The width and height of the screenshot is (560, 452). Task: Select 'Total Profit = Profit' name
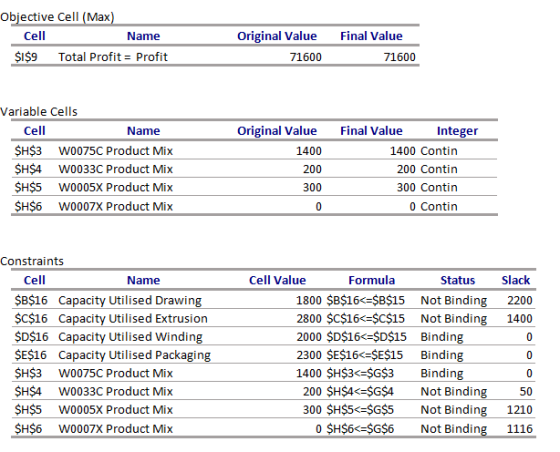pyautogui.click(x=113, y=57)
